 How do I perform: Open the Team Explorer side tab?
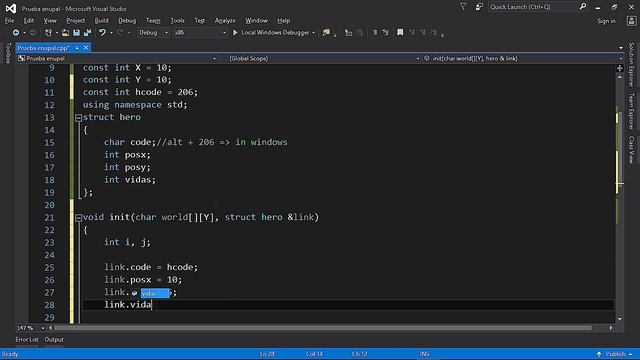tap(631, 111)
